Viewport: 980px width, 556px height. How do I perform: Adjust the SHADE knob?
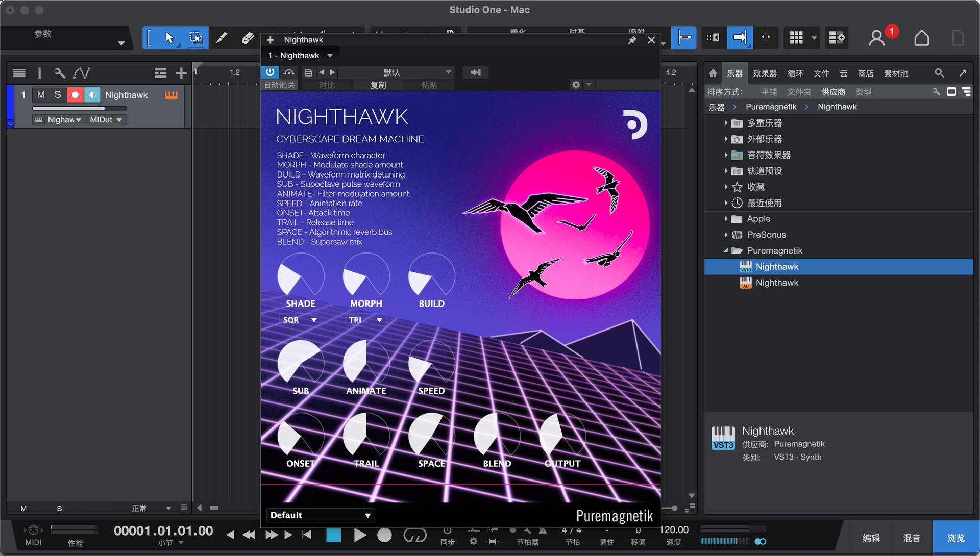[x=301, y=276]
